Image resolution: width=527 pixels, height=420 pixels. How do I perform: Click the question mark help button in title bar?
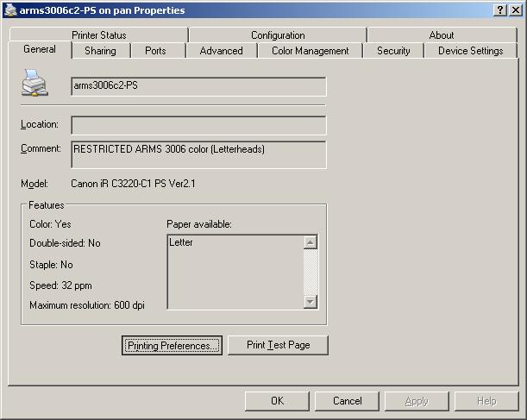(x=500, y=10)
